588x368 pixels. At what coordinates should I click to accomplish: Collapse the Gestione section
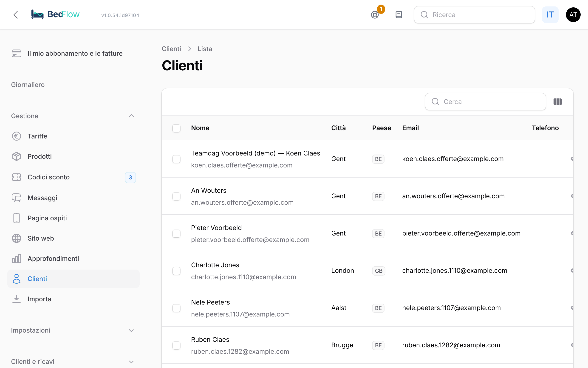[x=131, y=116]
